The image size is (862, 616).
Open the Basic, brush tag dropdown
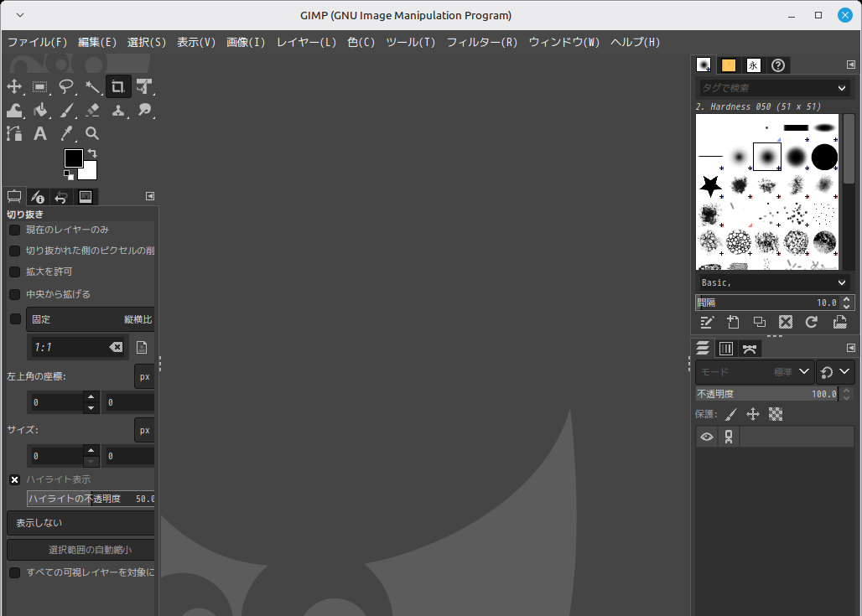tap(774, 282)
